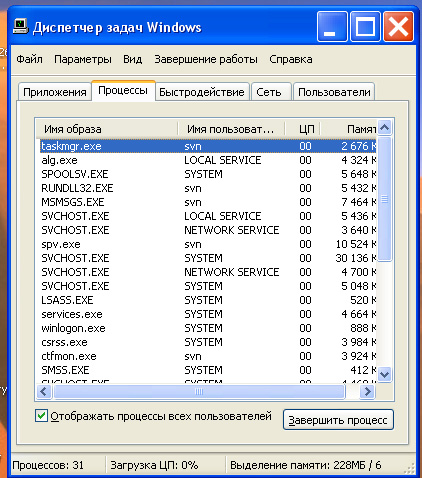
Task: Click the horizontal scrollbar right arrow
Action: point(367,391)
